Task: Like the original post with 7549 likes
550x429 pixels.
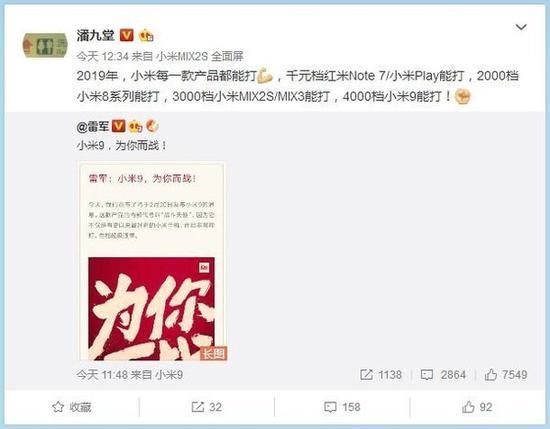Action: click(x=506, y=375)
